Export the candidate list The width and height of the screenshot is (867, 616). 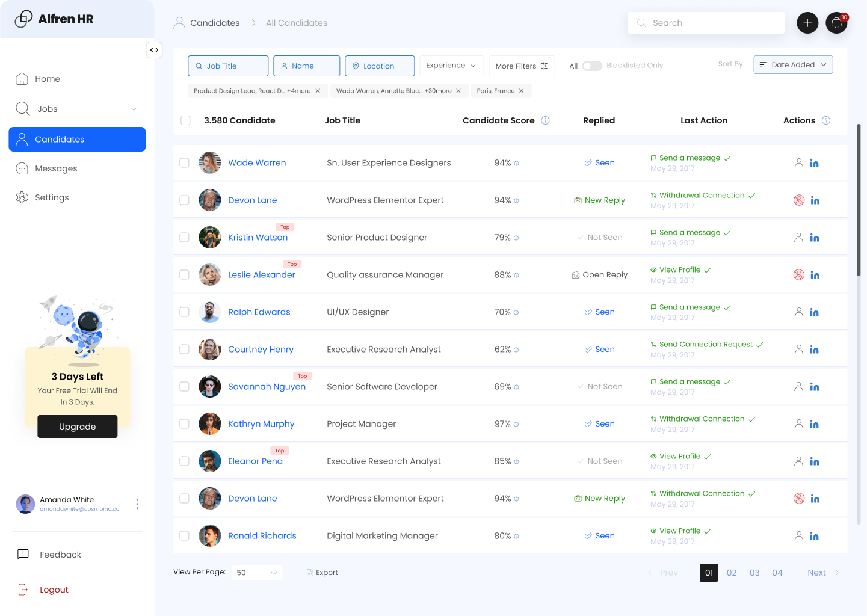(x=322, y=573)
